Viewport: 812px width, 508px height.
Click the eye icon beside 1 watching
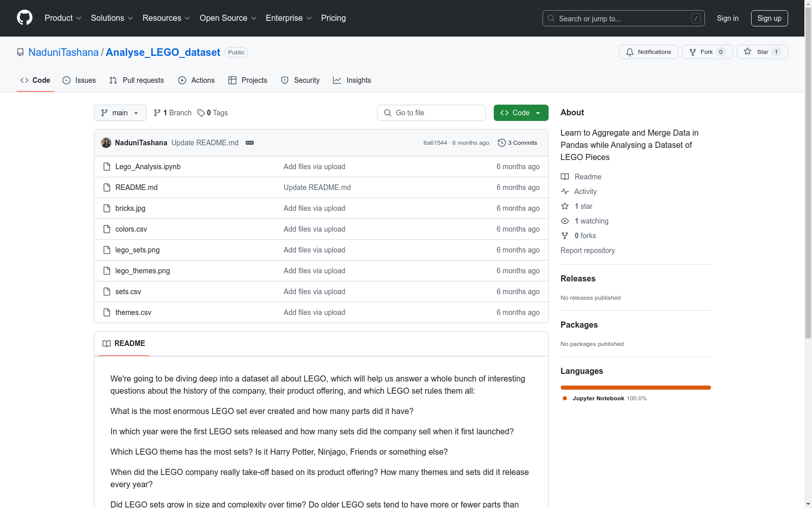pos(565,221)
